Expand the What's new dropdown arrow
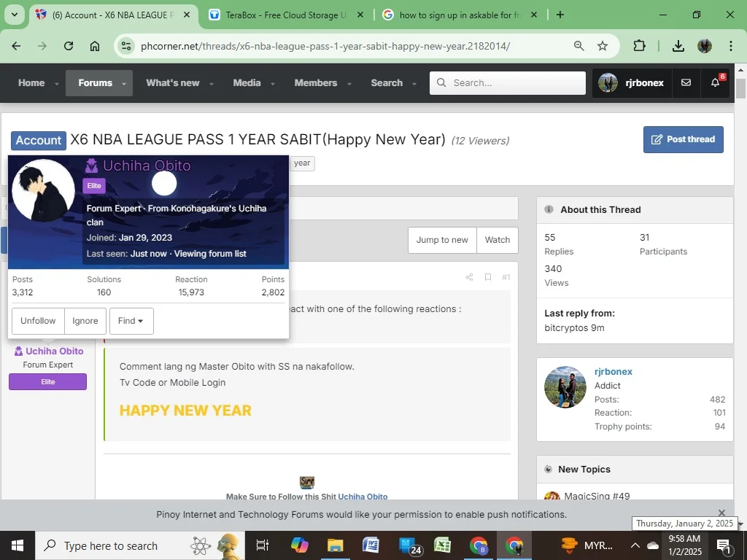The width and height of the screenshot is (747, 560). point(212,84)
